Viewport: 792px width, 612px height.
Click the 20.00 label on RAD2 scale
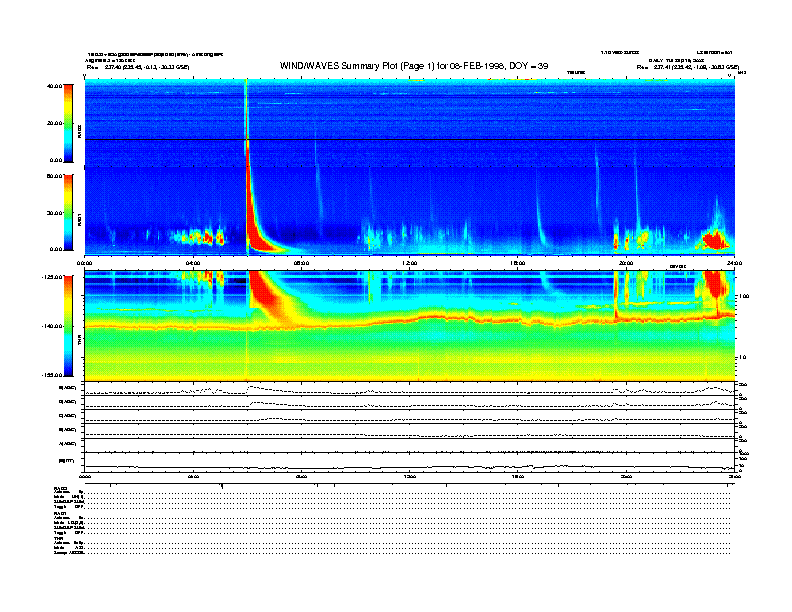pyautogui.click(x=55, y=123)
